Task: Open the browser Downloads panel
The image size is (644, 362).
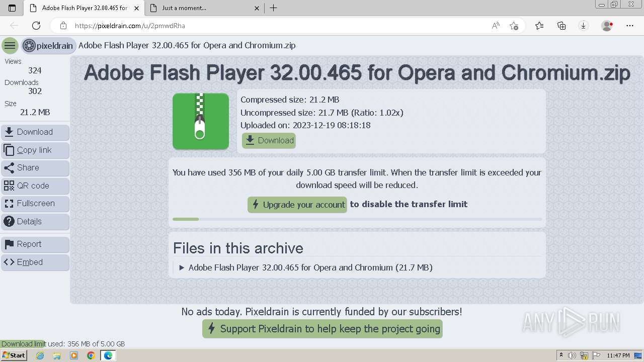Action: pyautogui.click(x=584, y=26)
